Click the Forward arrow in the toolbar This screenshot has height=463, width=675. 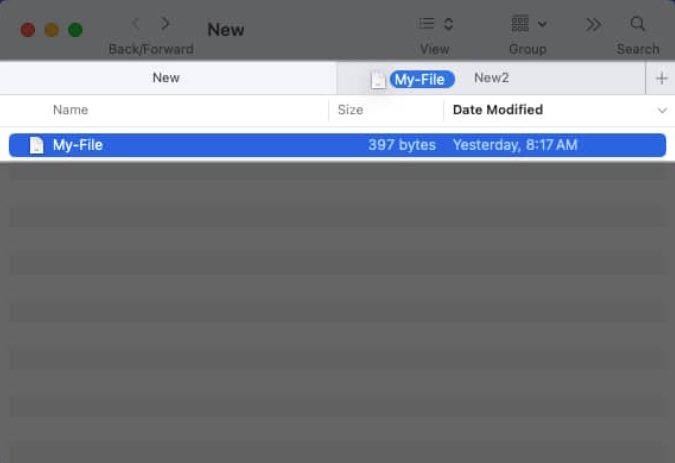(166, 24)
